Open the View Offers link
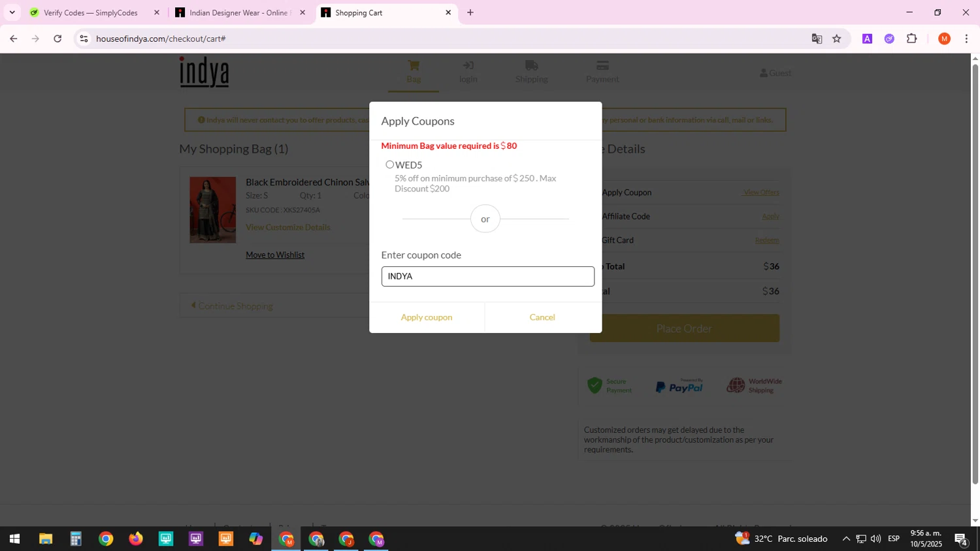 [x=761, y=192]
